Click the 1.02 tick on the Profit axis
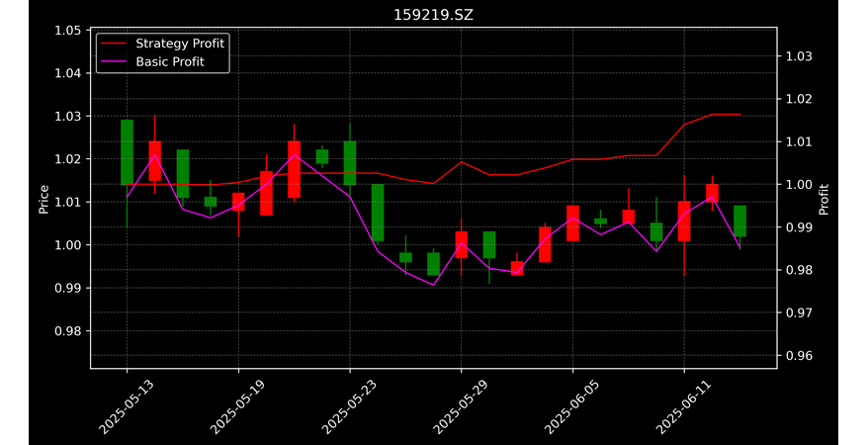868x445 pixels. pyautogui.click(x=799, y=99)
